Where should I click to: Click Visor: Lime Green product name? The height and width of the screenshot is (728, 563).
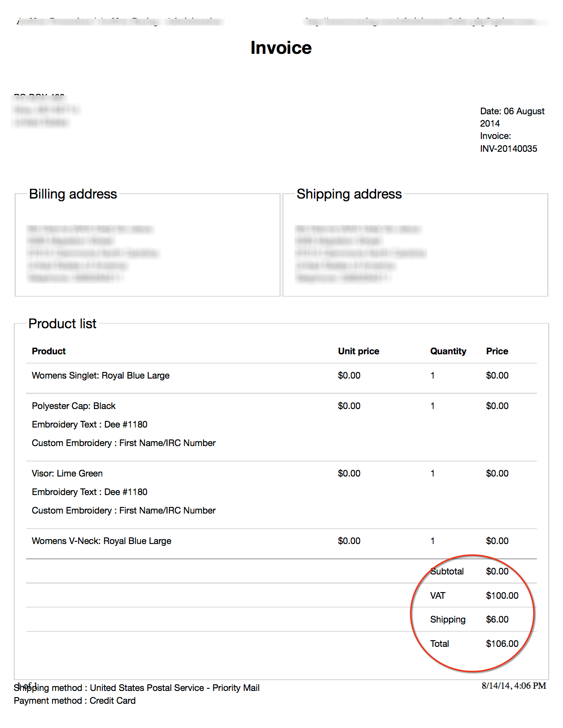(x=67, y=473)
